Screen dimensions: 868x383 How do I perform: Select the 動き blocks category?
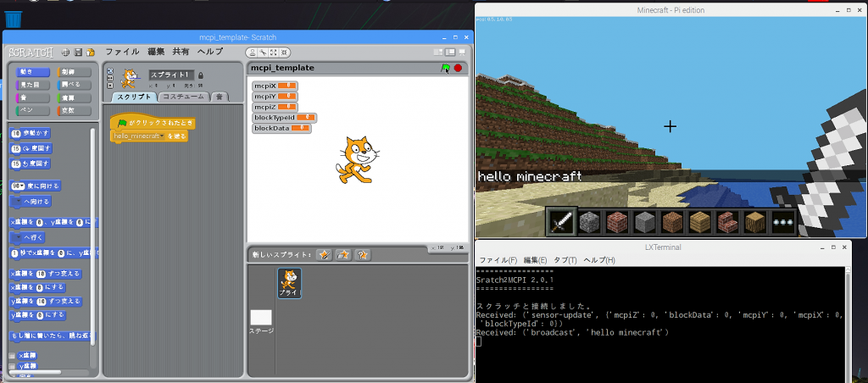tap(33, 72)
